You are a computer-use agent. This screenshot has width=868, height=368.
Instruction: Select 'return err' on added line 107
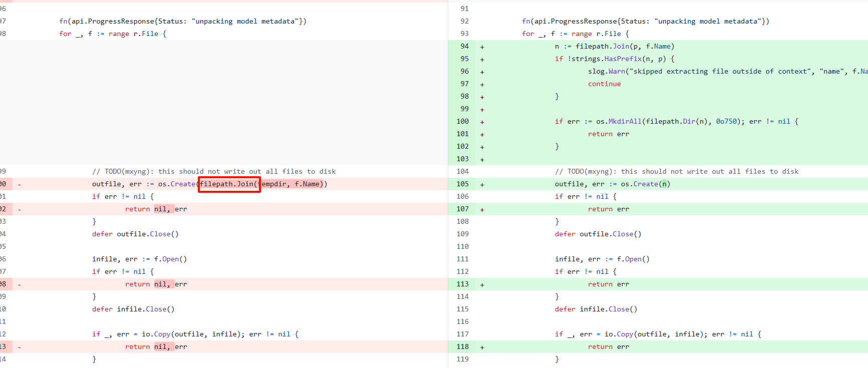click(x=609, y=209)
